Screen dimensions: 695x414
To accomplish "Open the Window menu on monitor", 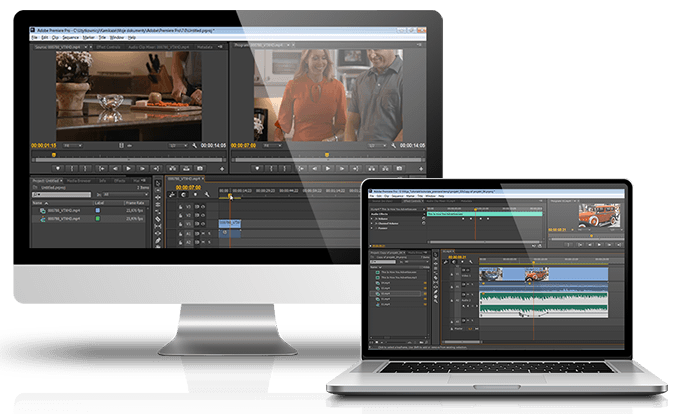I will [117, 37].
